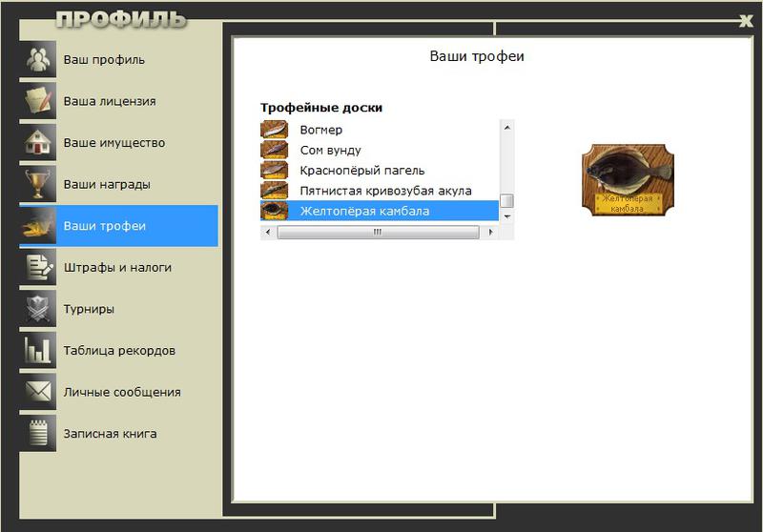Click the house icon for Ваше имущество

click(38, 142)
